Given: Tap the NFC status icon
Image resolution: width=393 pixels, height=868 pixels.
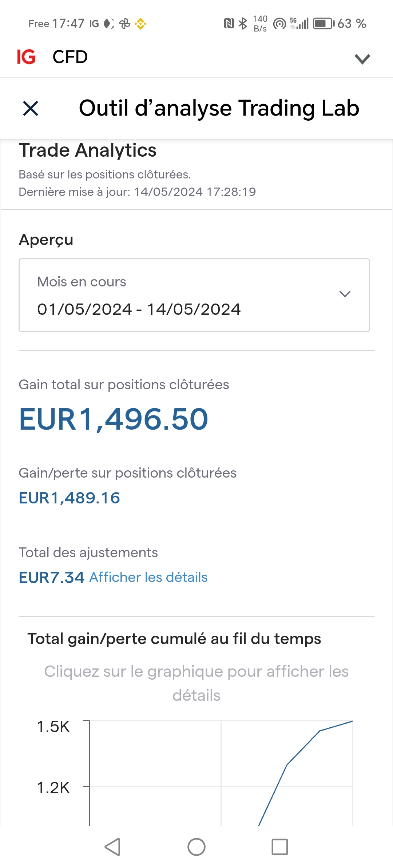Looking at the screenshot, I should pyautogui.click(x=229, y=24).
